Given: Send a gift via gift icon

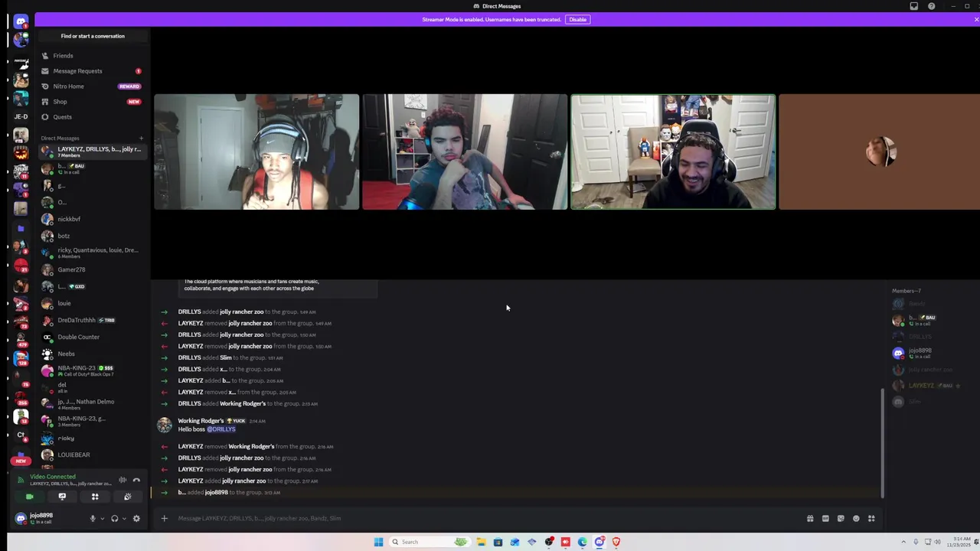Looking at the screenshot, I should [810, 518].
